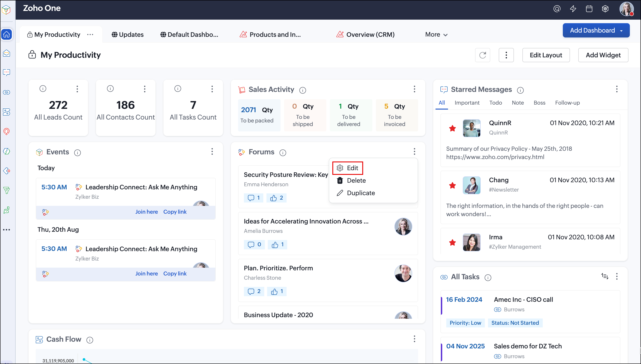Click the info icon next to All Tasks

[x=488, y=277]
